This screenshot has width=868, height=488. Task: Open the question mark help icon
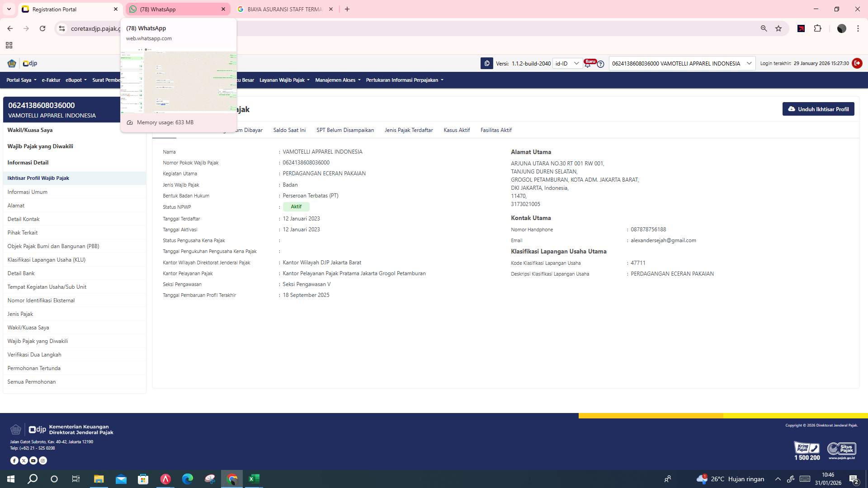click(600, 64)
